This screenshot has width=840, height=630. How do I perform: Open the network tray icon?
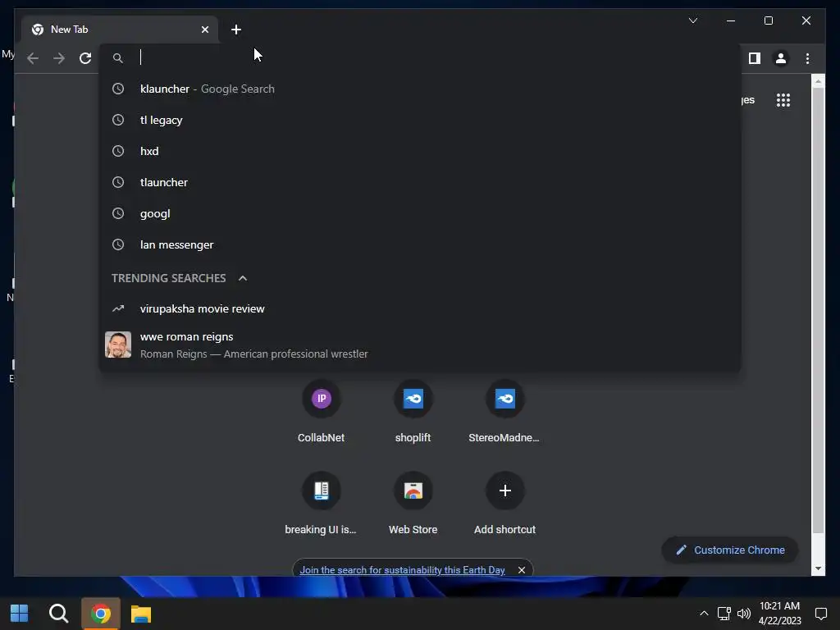click(724, 614)
